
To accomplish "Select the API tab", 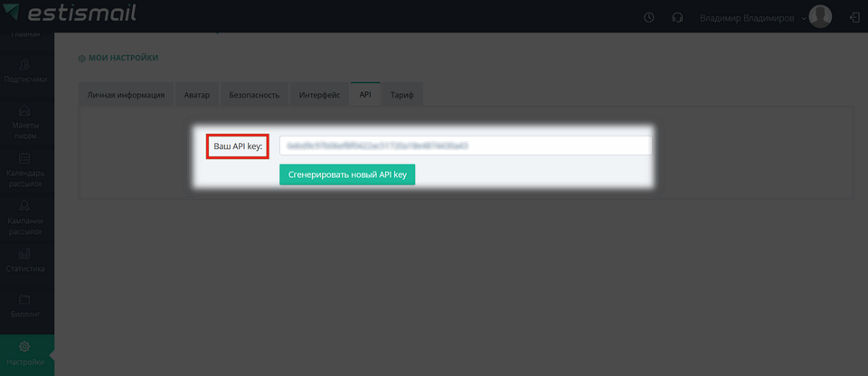I will (x=365, y=95).
